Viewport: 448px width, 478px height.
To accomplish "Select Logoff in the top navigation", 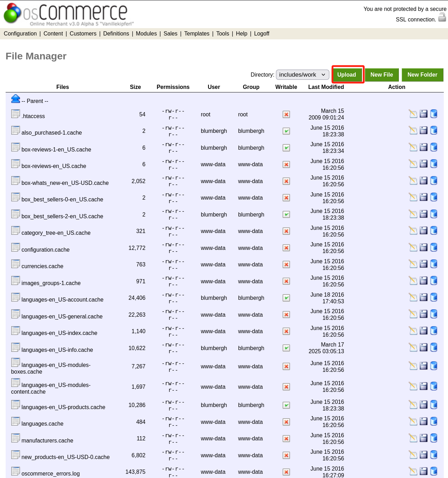I will tap(262, 34).
